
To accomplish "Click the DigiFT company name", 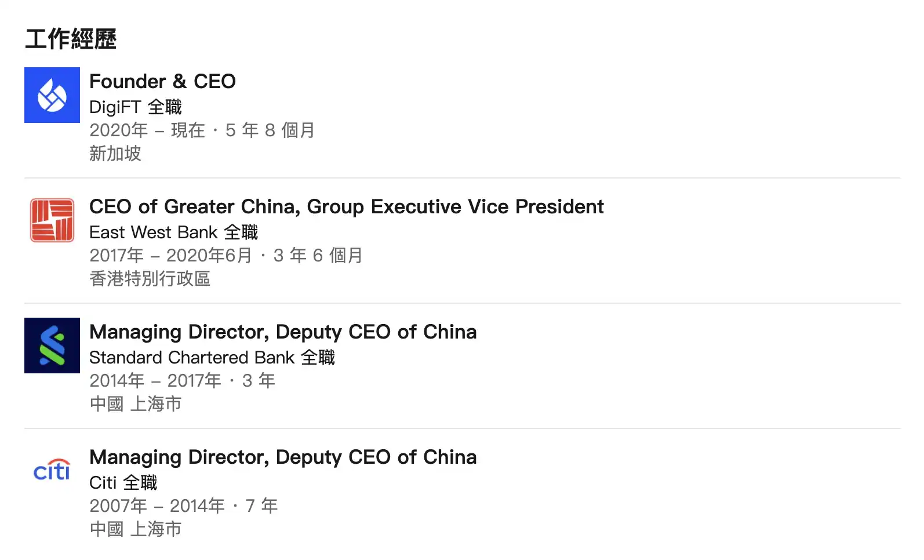I will click(115, 107).
